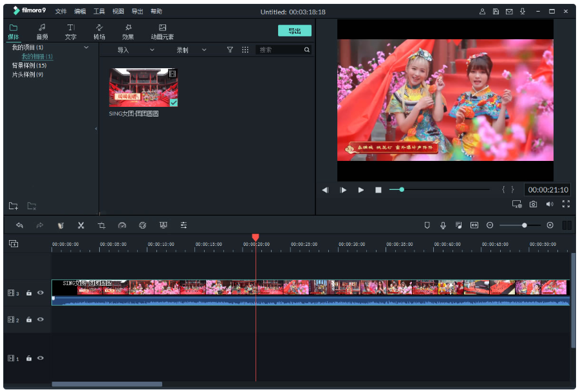This screenshot has width=578, height=392.
Task: Toggle lock on track 2
Action: 29,320
